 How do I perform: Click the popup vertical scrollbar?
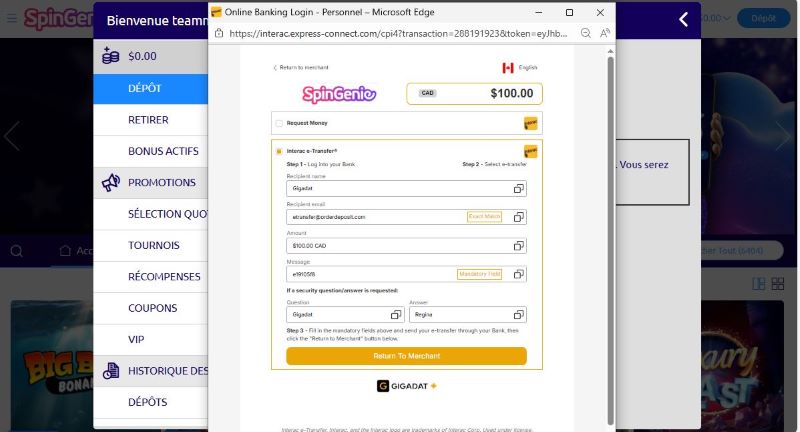click(x=610, y=240)
